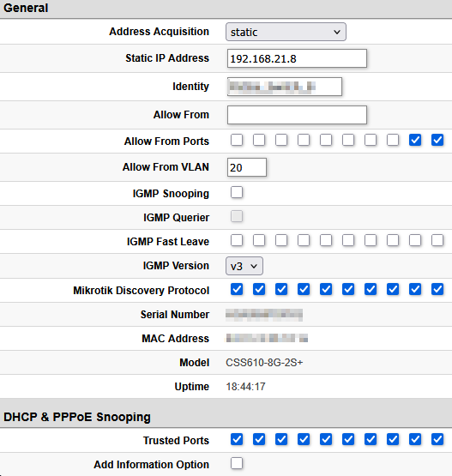Enable the Add Information Option checkbox
Image resolution: width=452 pixels, height=476 pixels.
pyautogui.click(x=237, y=463)
